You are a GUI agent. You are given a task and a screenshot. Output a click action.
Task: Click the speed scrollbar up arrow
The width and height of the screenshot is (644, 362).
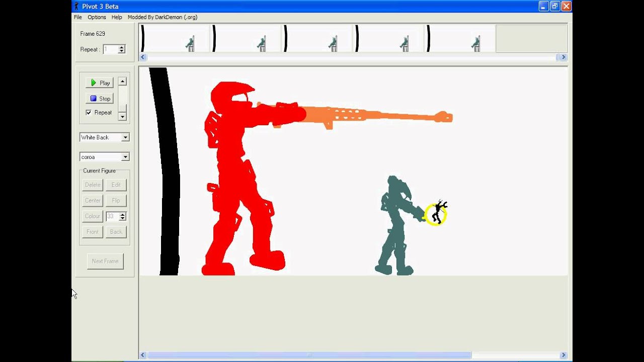click(x=122, y=81)
